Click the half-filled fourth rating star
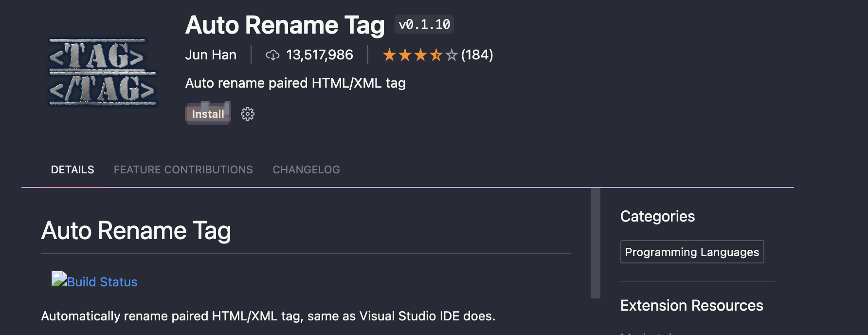This screenshot has width=868, height=335. (437, 55)
